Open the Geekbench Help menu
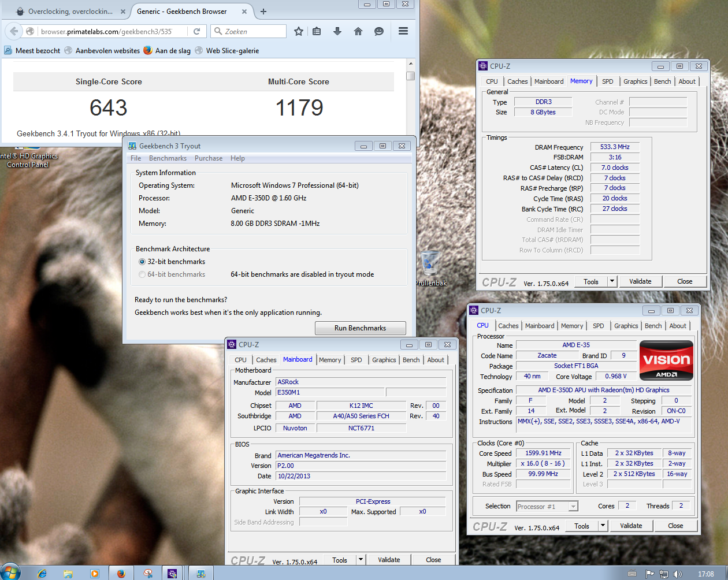Image resolution: width=728 pixels, height=580 pixels. pyautogui.click(x=237, y=158)
